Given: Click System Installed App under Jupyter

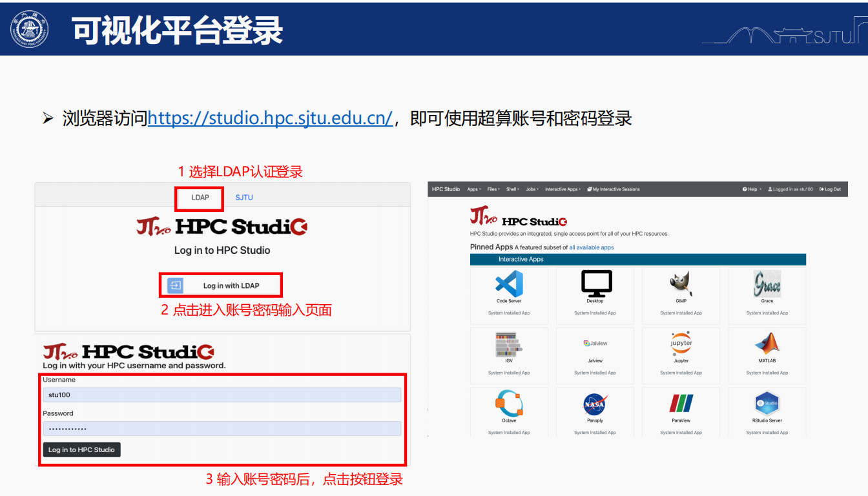Looking at the screenshot, I should click(681, 373).
